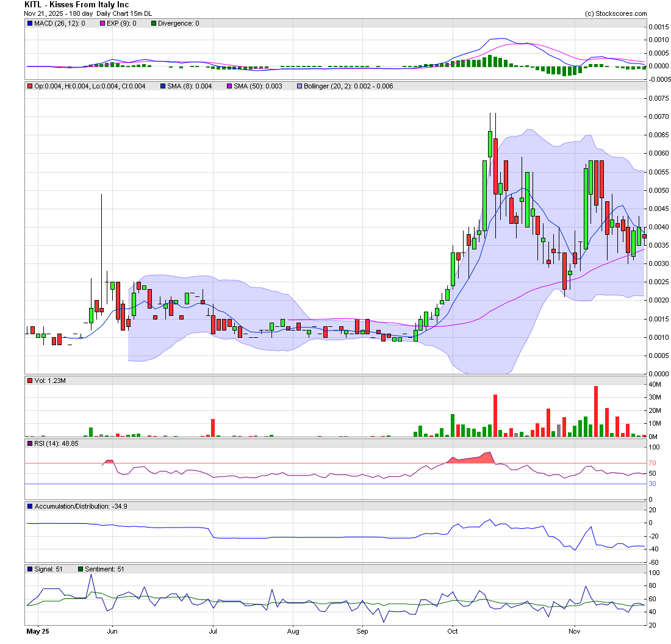Screen dimensions: 671x644
Task: Click the EXP (9): 0 label
Action: 121,24
